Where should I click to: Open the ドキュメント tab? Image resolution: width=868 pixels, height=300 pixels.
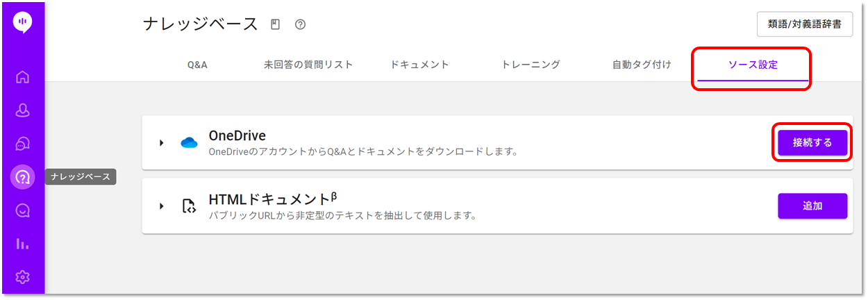[419, 65]
